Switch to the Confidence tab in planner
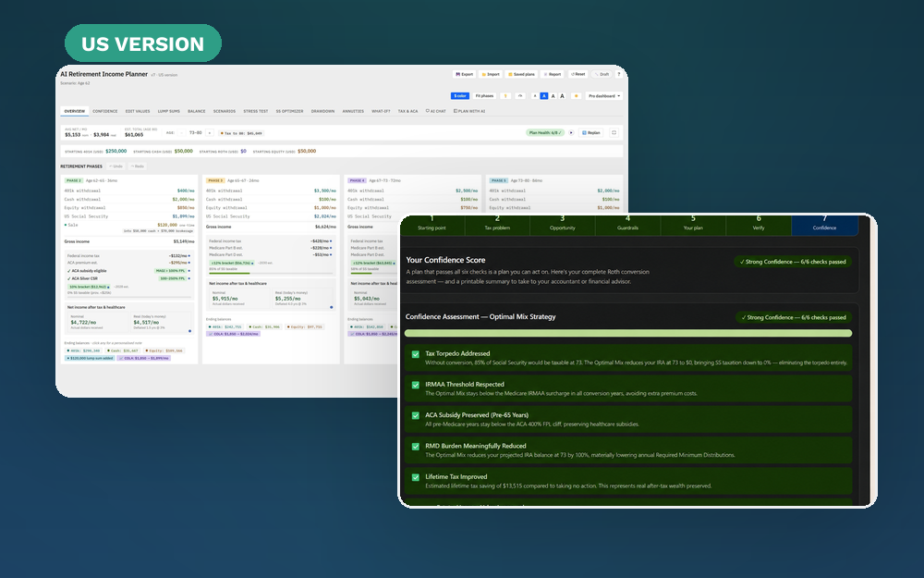924x578 pixels. 105,111
